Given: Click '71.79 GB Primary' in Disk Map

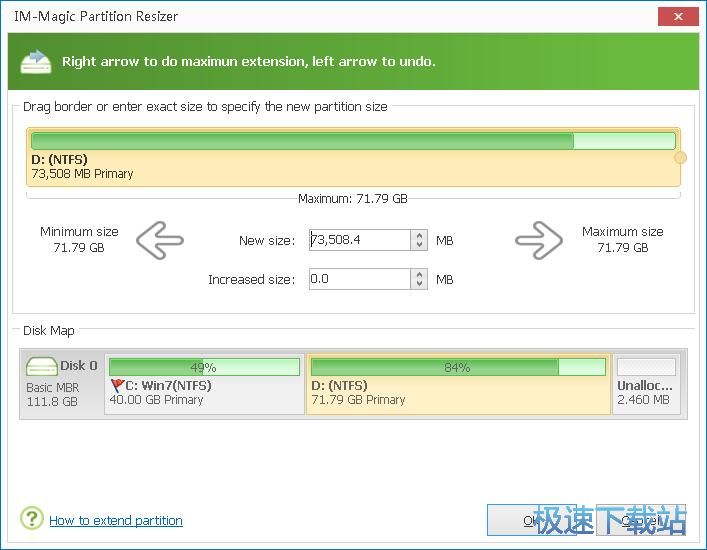Looking at the screenshot, I should point(358,400).
